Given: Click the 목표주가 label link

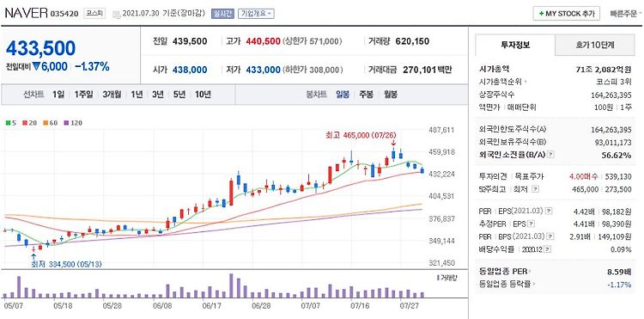Looking at the screenshot, I should tap(529, 177).
